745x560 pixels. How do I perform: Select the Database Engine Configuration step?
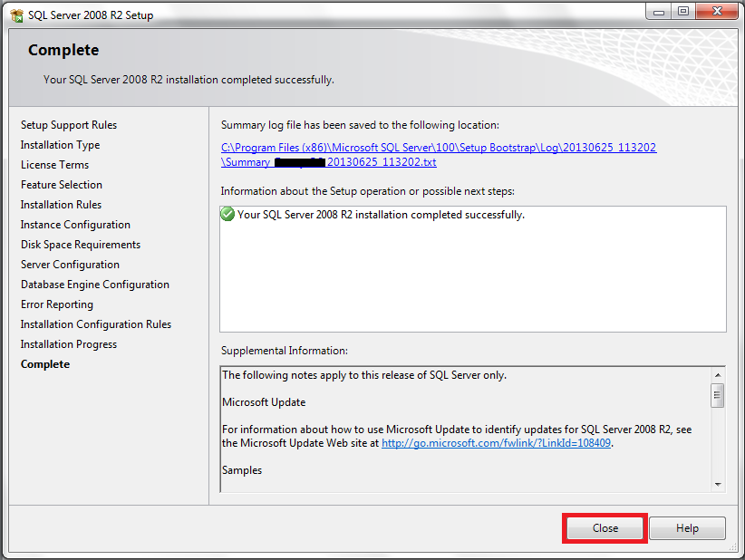[x=95, y=285]
